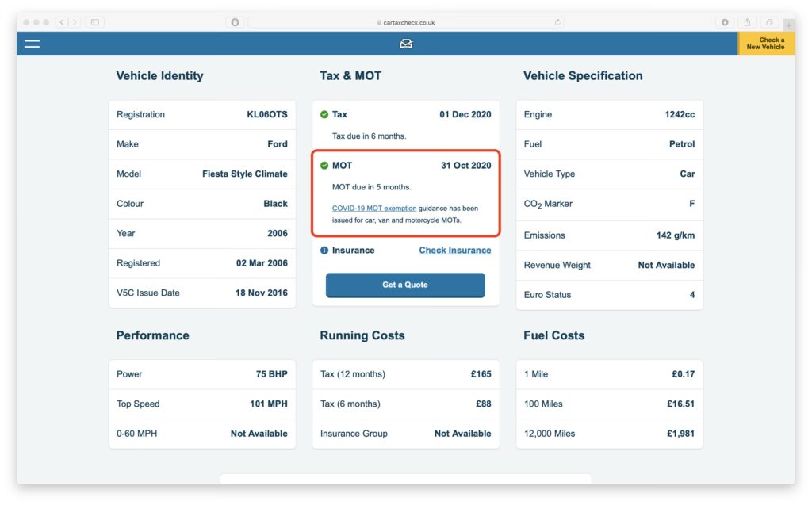The image size is (812, 505).
Task: Click the KL06OTS registration value
Action: coord(267,115)
